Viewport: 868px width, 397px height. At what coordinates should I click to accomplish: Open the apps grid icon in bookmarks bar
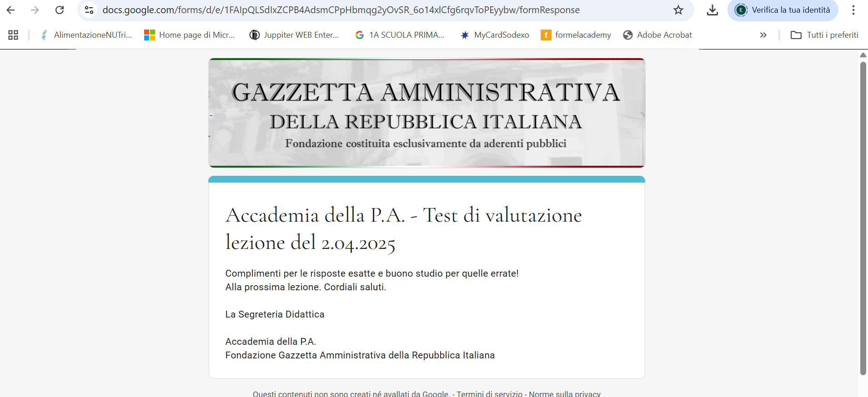[13, 35]
